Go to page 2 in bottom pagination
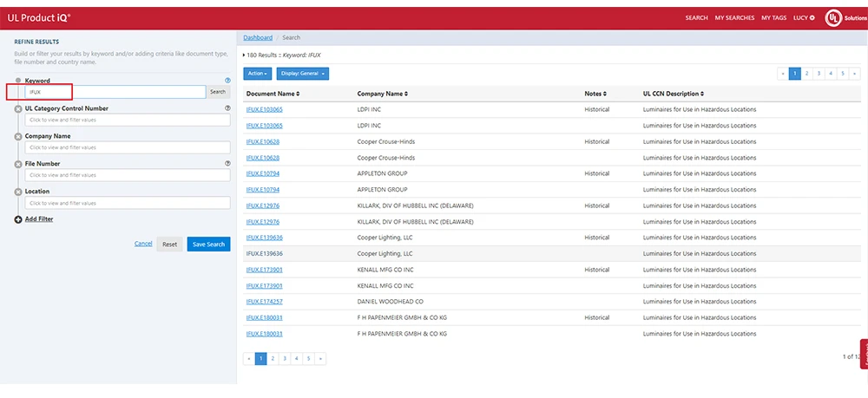 pos(273,359)
